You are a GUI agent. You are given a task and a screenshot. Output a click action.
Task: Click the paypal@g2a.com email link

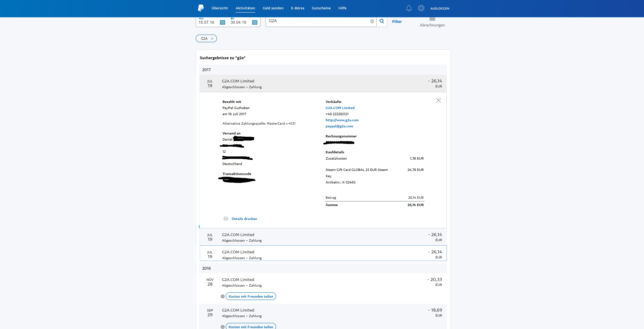click(x=339, y=126)
